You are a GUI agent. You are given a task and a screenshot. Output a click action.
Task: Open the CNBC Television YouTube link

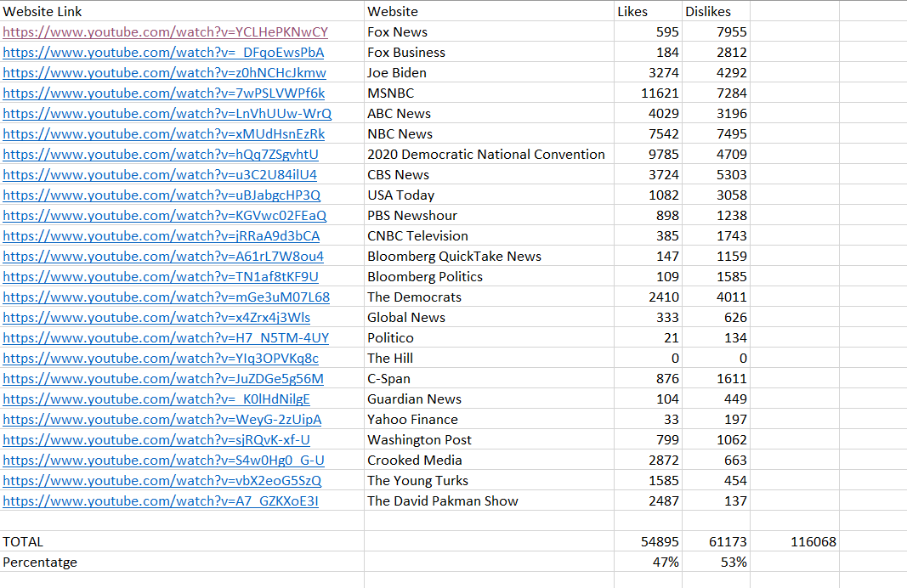[x=162, y=236]
